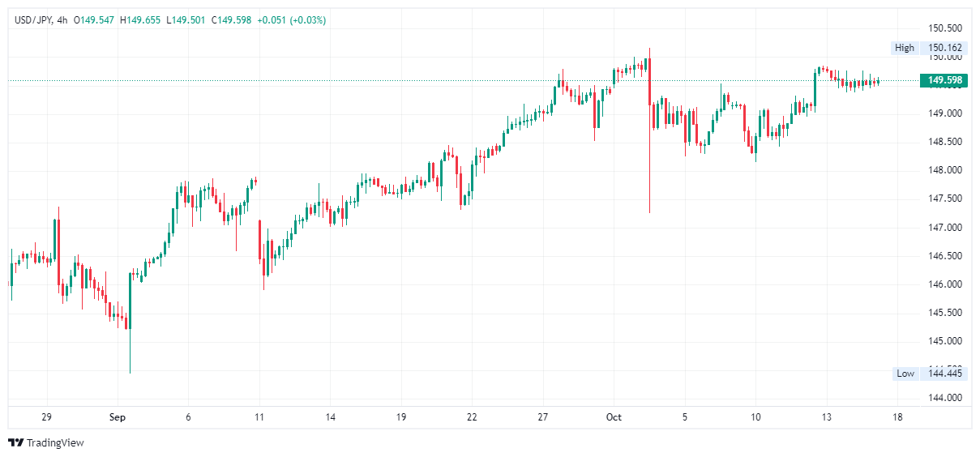Click the High marker label
The width and height of the screenshot is (980, 457).
point(905,48)
